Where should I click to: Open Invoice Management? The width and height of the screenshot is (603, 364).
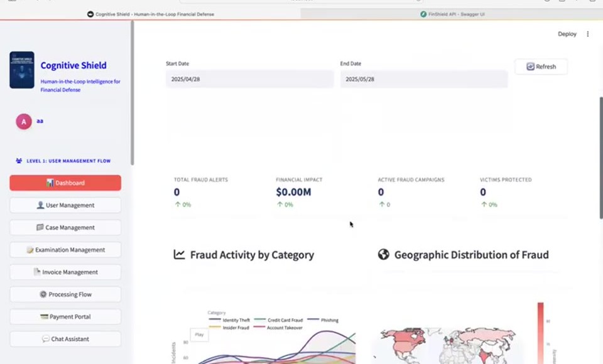65,272
